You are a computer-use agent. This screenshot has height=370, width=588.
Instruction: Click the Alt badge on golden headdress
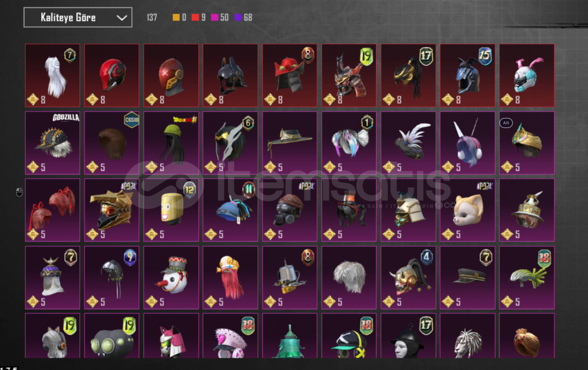pyautogui.click(x=506, y=123)
